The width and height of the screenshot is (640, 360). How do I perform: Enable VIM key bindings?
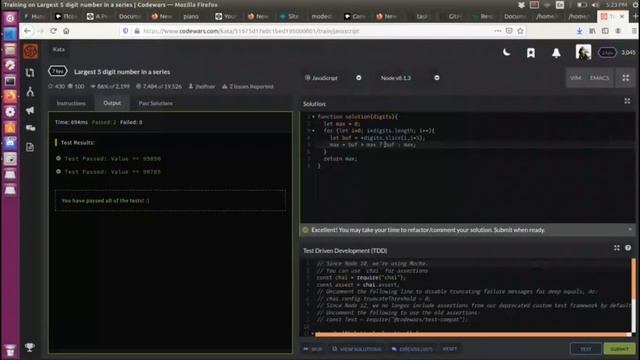click(x=575, y=78)
